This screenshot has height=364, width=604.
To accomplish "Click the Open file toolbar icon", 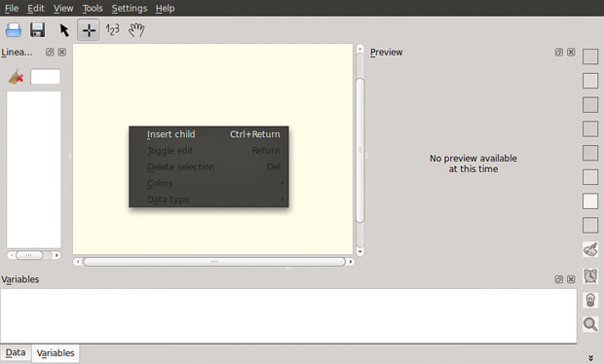I will (x=14, y=30).
